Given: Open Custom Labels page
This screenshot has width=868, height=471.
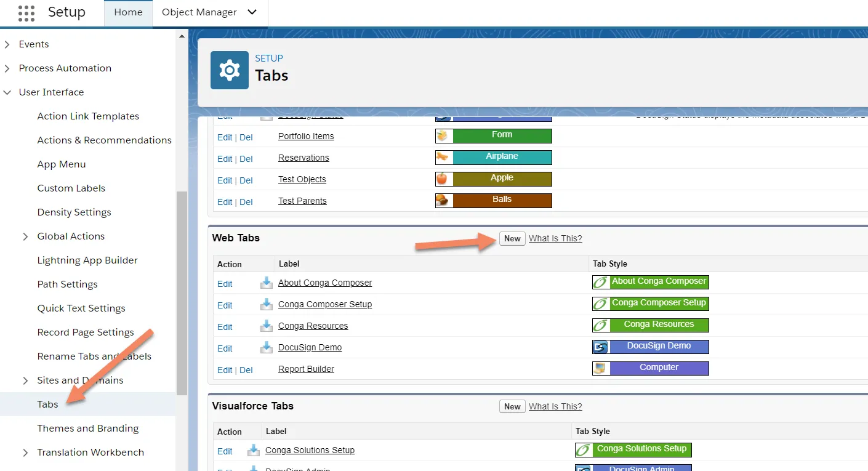Looking at the screenshot, I should 71,188.
